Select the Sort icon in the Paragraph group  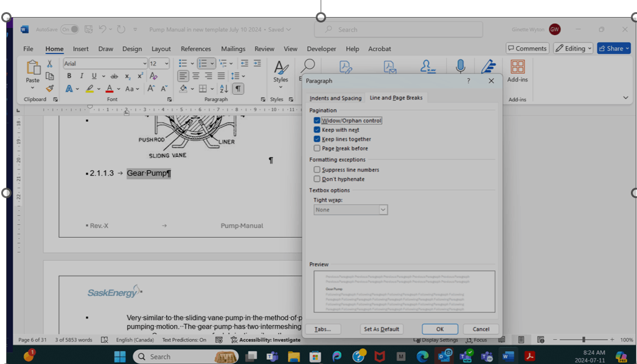[225, 89]
